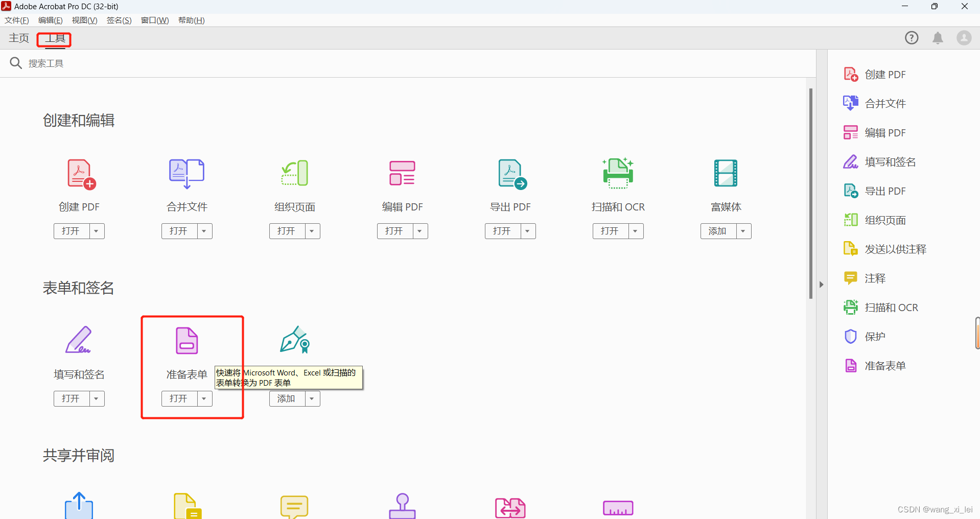This screenshot has height=519, width=980.
Task: Expand dropdown arrow under 组织页面
Action: point(312,231)
